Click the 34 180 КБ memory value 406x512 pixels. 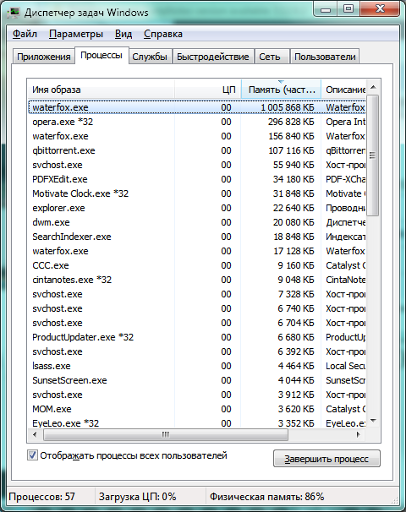pos(294,179)
